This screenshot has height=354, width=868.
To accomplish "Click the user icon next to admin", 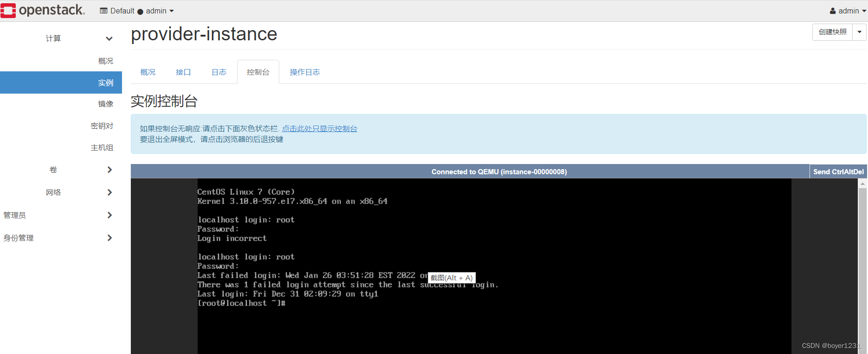I will (x=833, y=11).
